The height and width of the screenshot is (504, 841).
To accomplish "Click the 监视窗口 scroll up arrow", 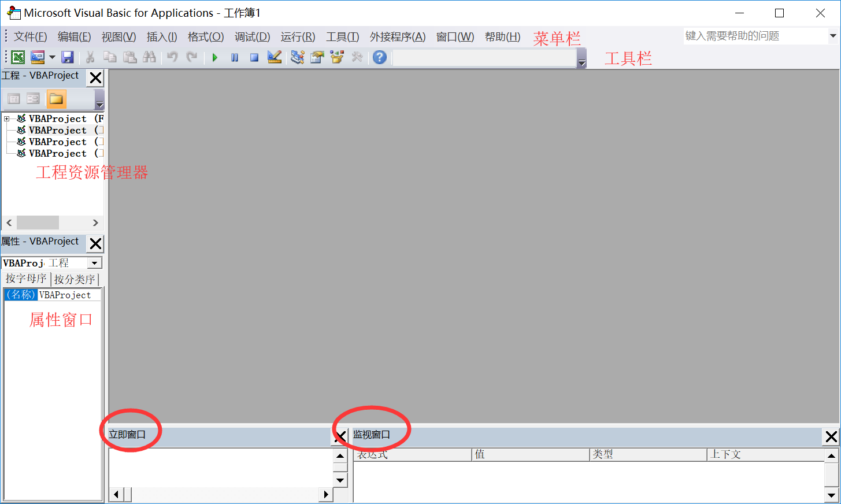I will (x=831, y=456).
